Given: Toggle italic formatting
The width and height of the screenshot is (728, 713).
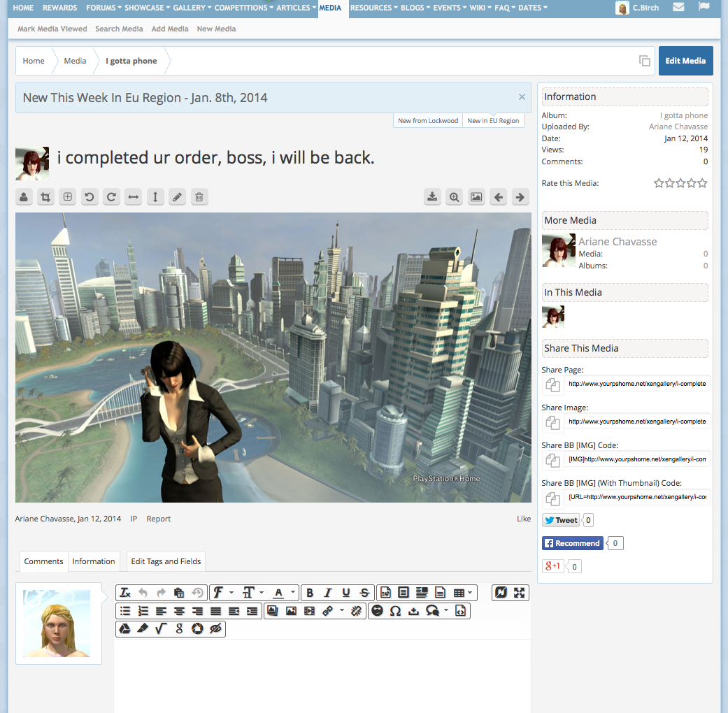Looking at the screenshot, I should point(328,593).
